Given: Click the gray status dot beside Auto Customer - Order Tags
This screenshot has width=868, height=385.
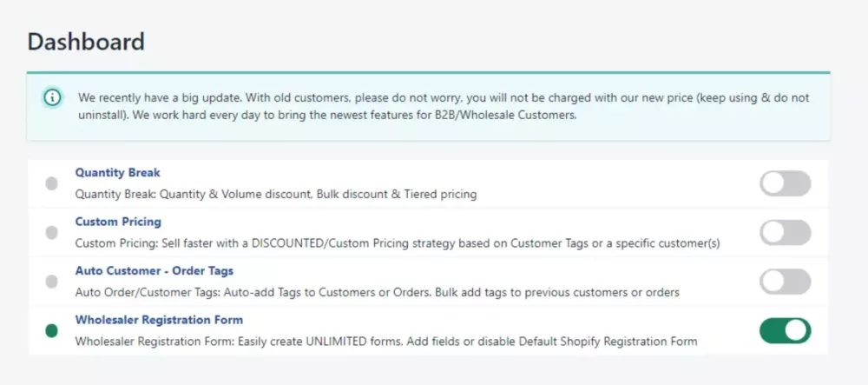Looking at the screenshot, I should (51, 282).
